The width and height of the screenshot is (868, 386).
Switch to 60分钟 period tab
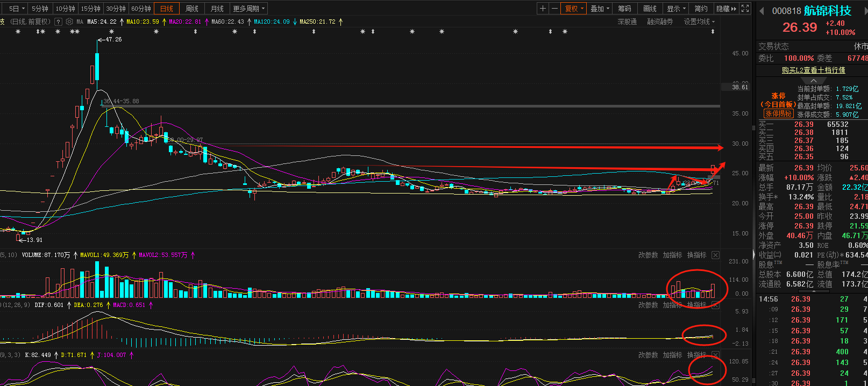pyautogui.click(x=141, y=9)
